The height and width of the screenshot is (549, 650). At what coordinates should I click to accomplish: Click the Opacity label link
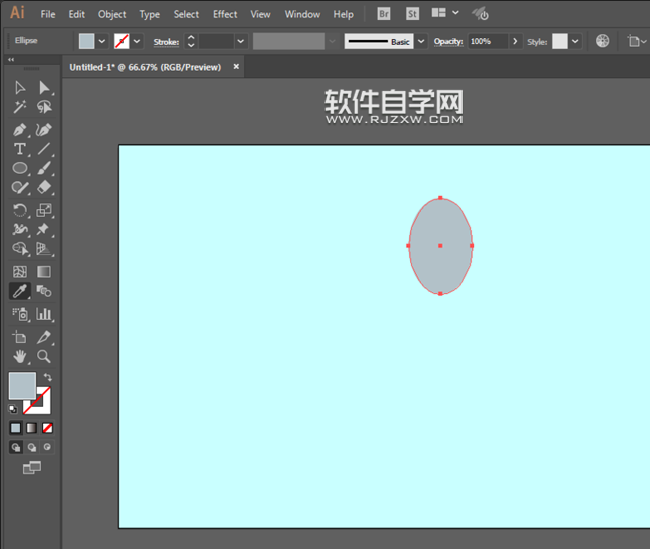[448, 41]
